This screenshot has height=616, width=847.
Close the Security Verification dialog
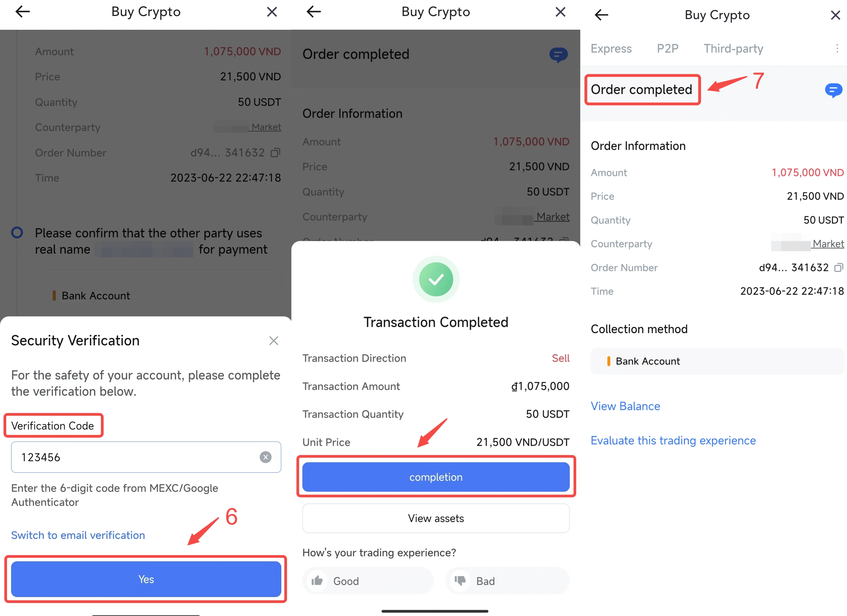point(273,341)
